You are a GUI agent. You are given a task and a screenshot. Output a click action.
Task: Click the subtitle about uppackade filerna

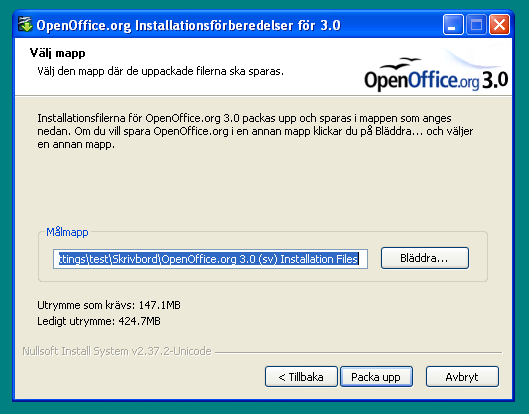[160, 71]
